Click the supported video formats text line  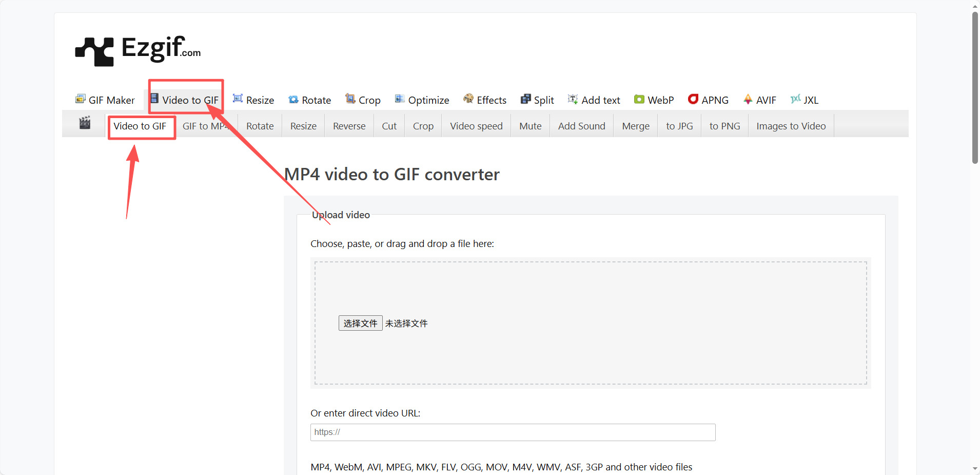tap(501, 467)
